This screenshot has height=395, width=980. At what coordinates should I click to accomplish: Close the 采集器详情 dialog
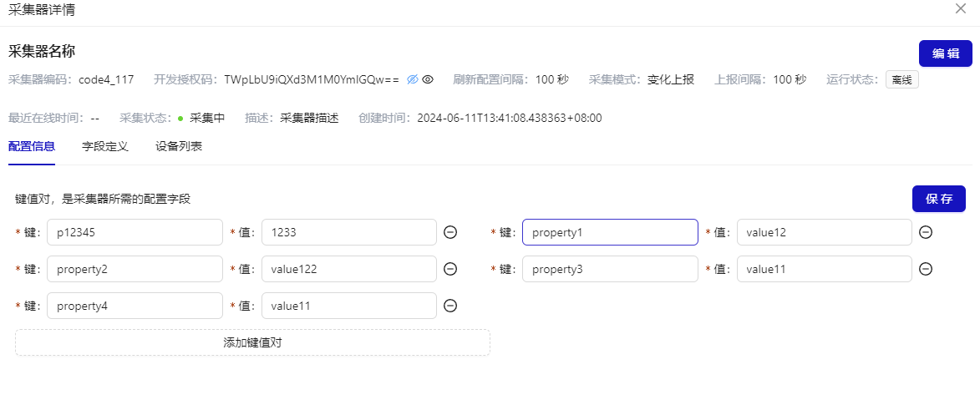(x=960, y=8)
